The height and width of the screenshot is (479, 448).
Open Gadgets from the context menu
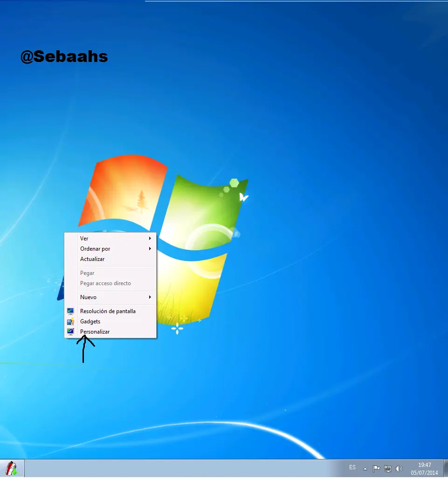tap(110, 322)
